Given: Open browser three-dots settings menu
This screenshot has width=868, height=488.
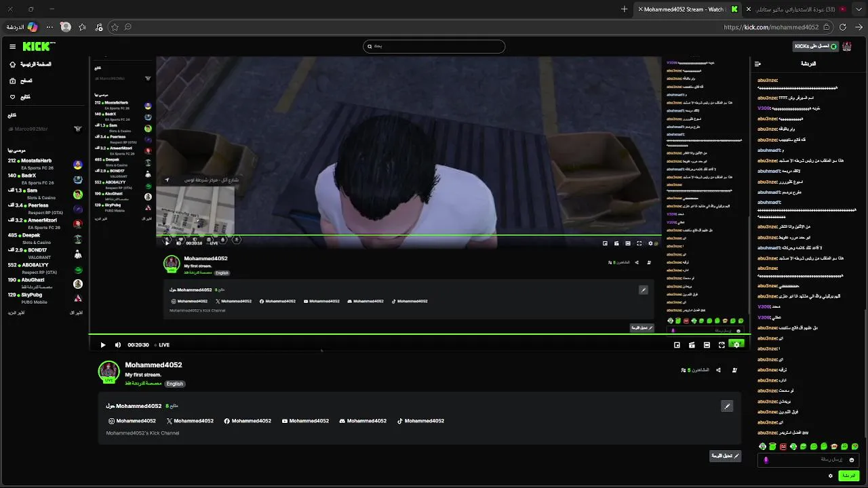Looking at the screenshot, I should point(50,27).
